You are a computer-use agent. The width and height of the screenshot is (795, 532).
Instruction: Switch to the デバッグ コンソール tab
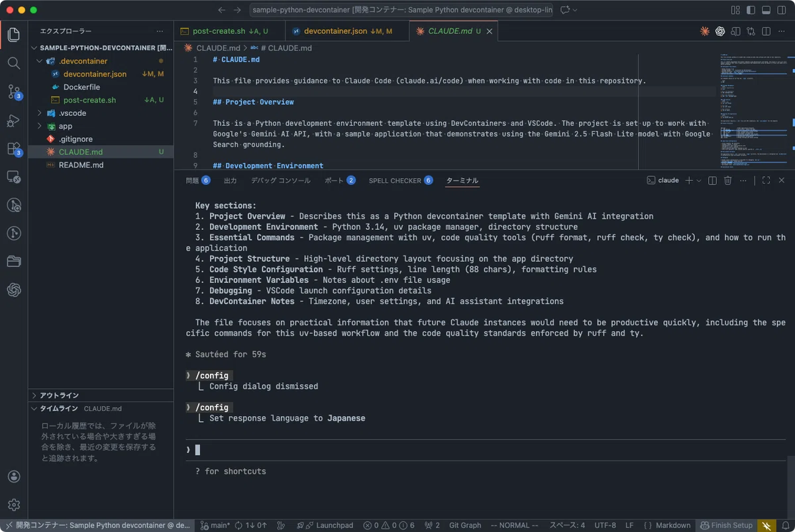pos(280,180)
